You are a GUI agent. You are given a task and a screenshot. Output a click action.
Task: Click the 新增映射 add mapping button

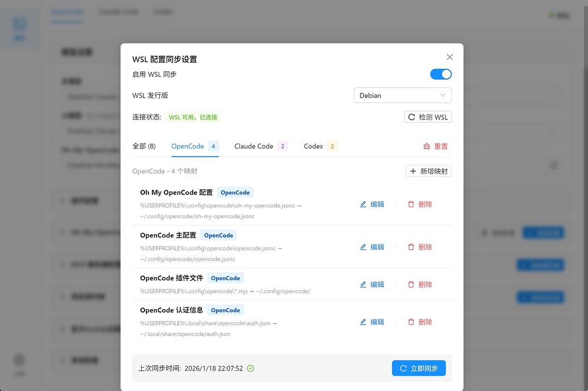pyautogui.click(x=429, y=171)
